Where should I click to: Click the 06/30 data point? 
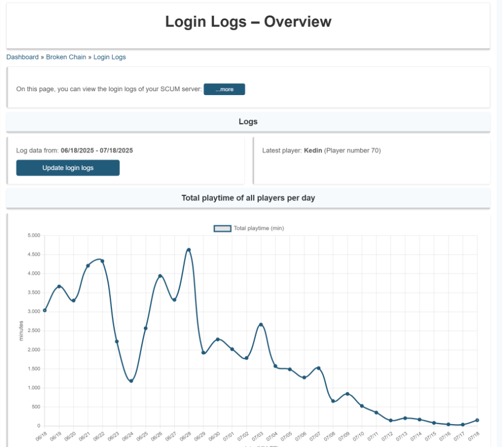tap(218, 340)
